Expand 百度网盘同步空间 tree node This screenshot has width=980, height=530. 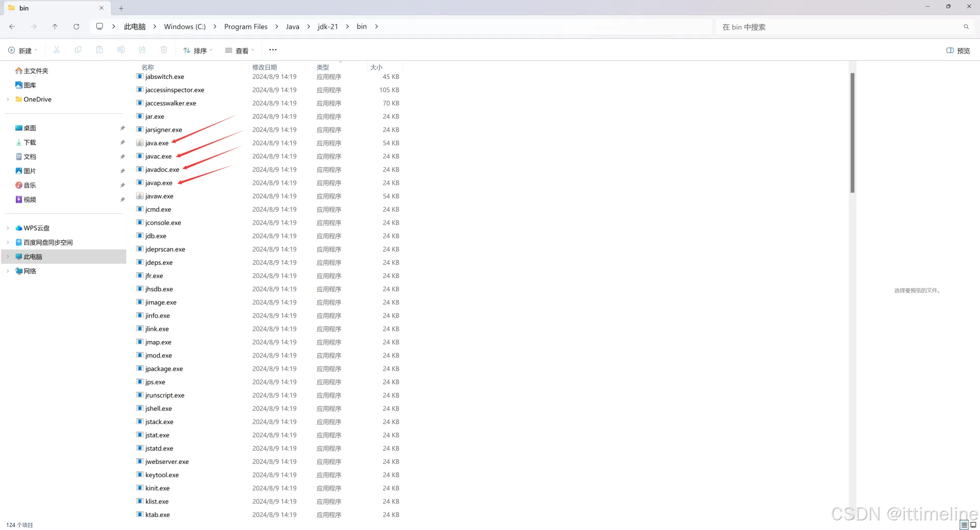pos(8,242)
